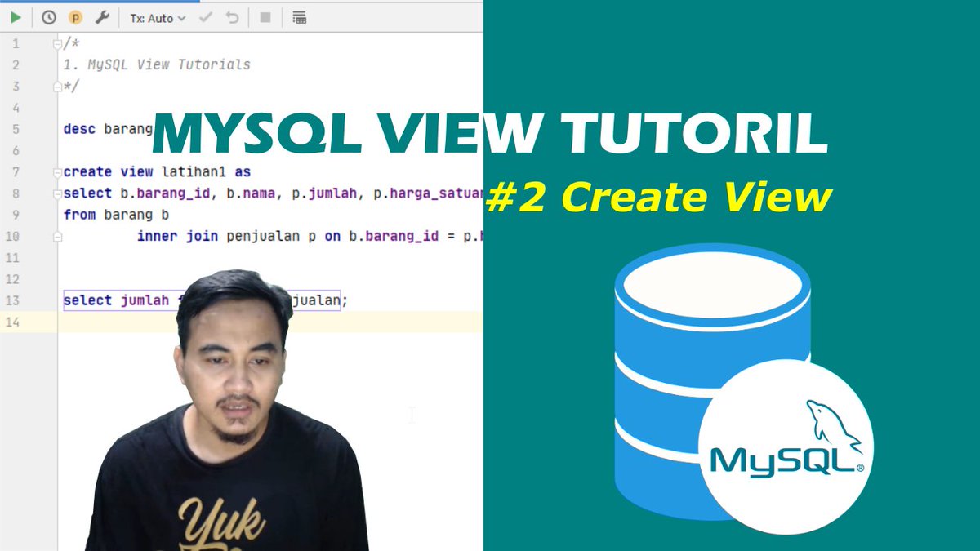
Task: Click "p.jumlah" in the select list
Action: 325,193
